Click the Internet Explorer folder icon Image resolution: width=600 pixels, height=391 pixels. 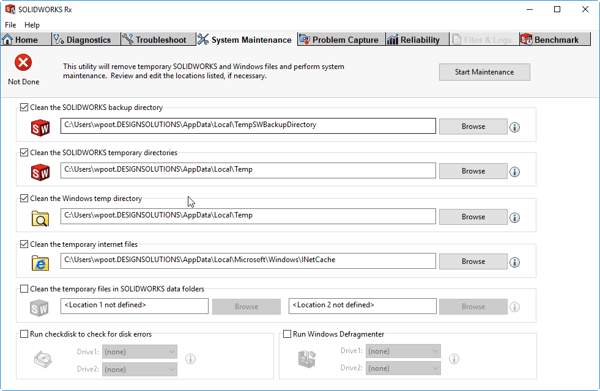pos(40,263)
